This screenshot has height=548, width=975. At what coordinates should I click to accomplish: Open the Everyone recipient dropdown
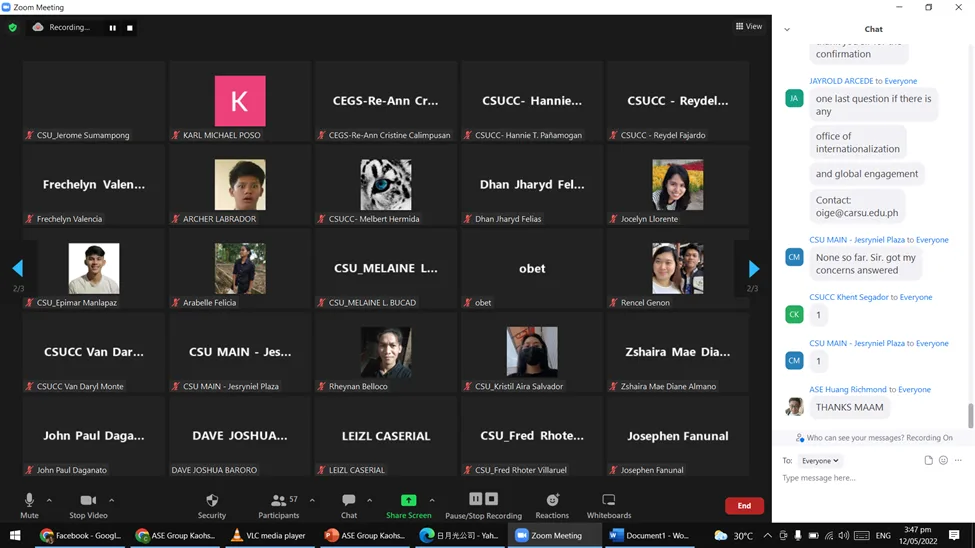[820, 461]
